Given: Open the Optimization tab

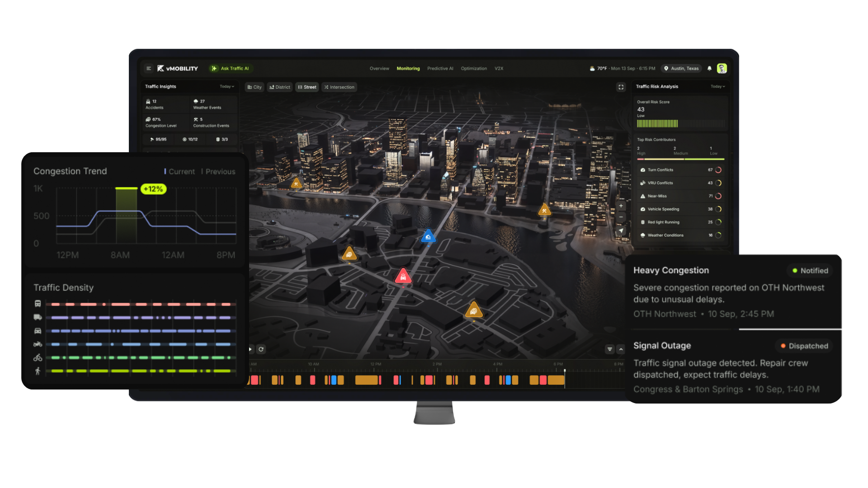Looking at the screenshot, I should 473,69.
